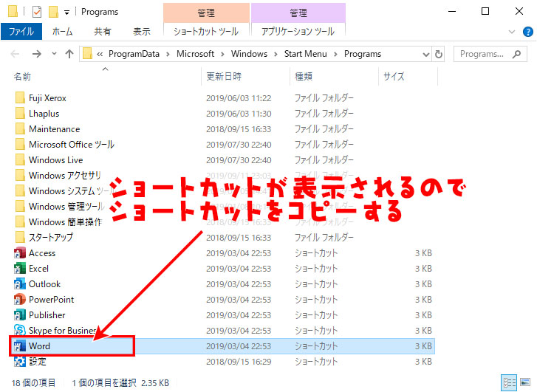This screenshot has width=537, height=392.
Task: Expand arrow after Microsoft breadcrumb
Action: coord(222,54)
